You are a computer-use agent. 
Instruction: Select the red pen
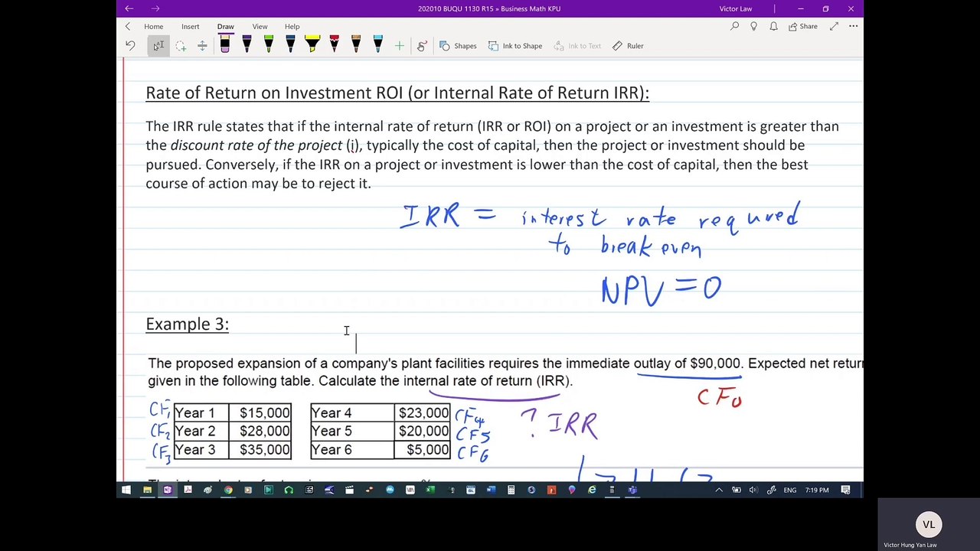click(x=335, y=45)
